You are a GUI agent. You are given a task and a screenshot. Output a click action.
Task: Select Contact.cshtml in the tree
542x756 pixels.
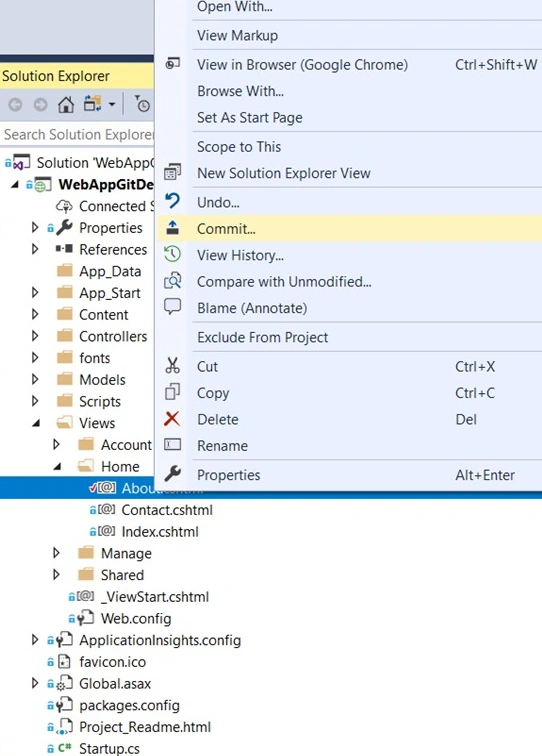pos(167,510)
